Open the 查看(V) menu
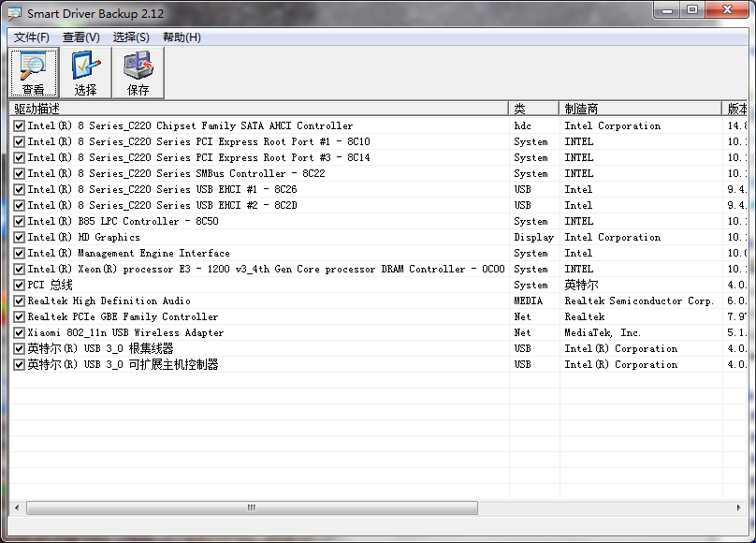The width and height of the screenshot is (756, 543). (x=81, y=37)
